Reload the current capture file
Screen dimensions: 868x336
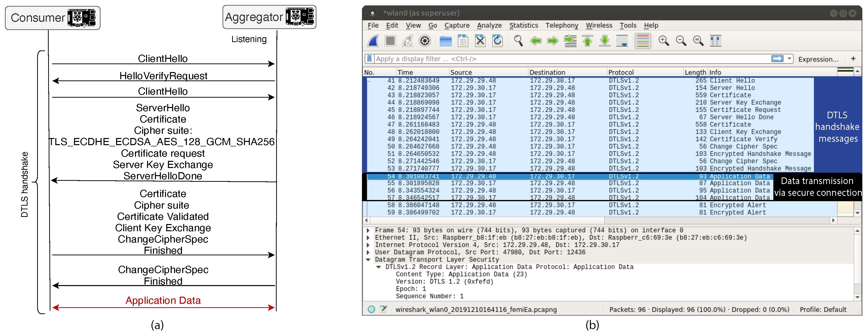pyautogui.click(x=497, y=41)
